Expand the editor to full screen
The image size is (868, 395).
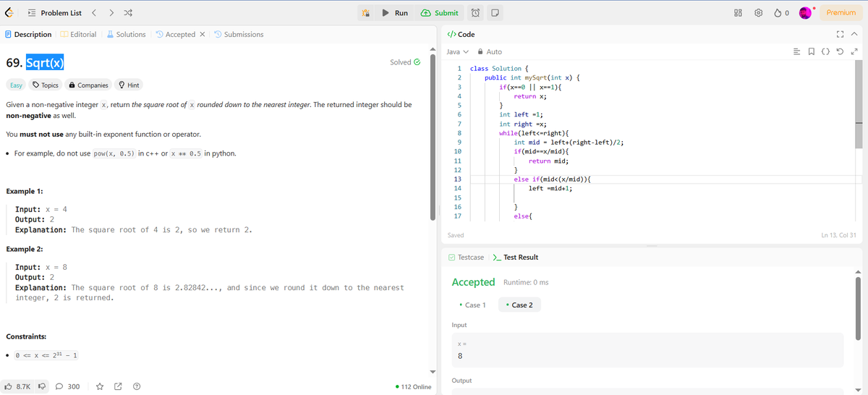tap(855, 52)
